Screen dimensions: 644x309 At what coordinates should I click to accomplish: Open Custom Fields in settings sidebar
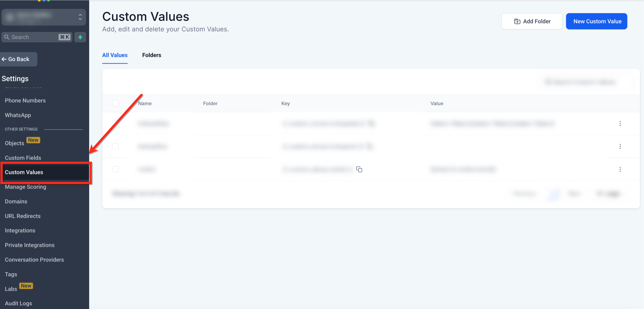(x=23, y=158)
